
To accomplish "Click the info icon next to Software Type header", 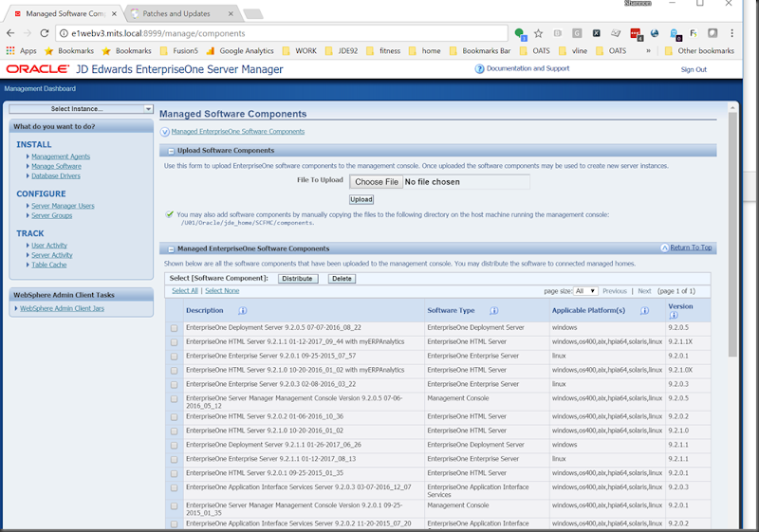I will tap(493, 310).
